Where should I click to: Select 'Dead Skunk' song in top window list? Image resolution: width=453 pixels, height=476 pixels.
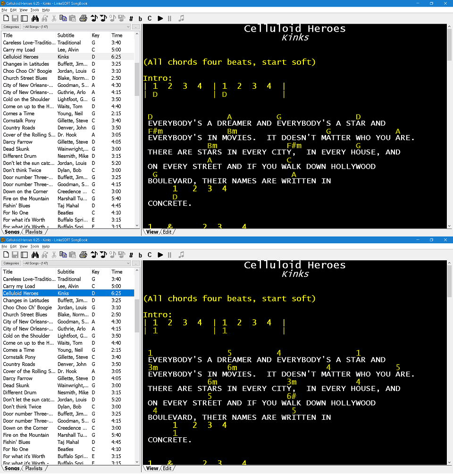coord(68,149)
